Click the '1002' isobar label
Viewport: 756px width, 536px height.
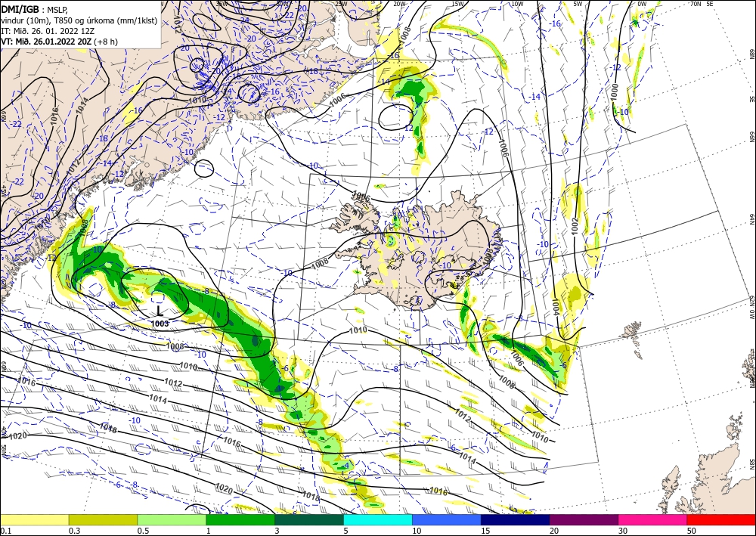[575, 227]
